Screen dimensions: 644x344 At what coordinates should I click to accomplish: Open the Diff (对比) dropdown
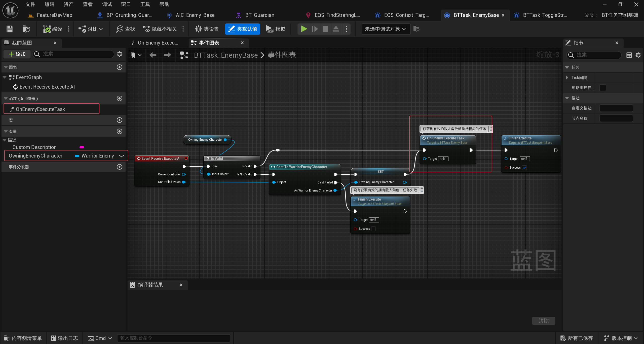pyautogui.click(x=91, y=29)
